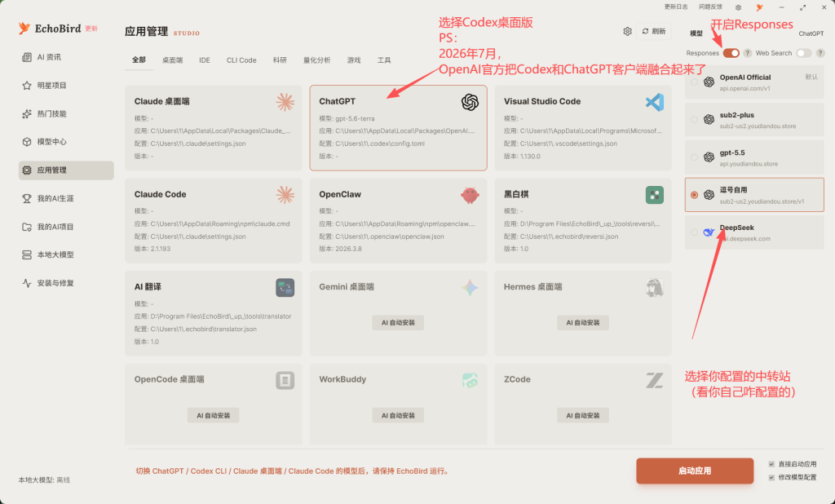This screenshot has width=835, height=504.
Task: Turn off the Responses toggle
Action: [731, 53]
